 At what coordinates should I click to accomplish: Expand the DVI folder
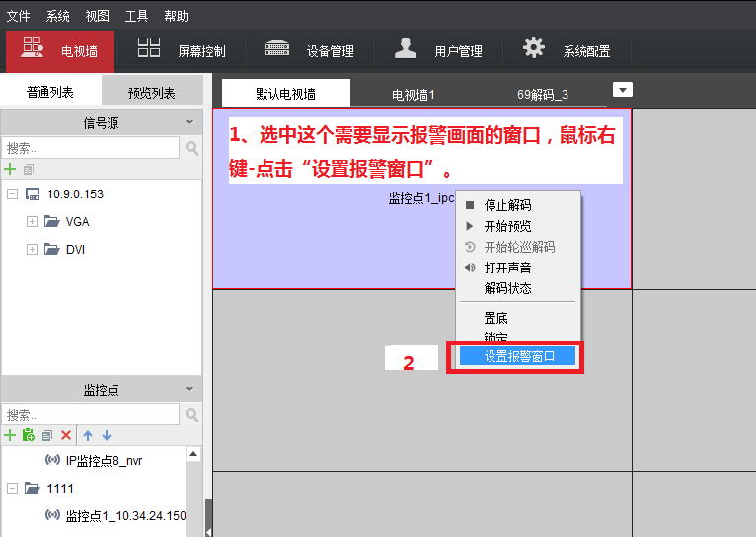tap(32, 250)
